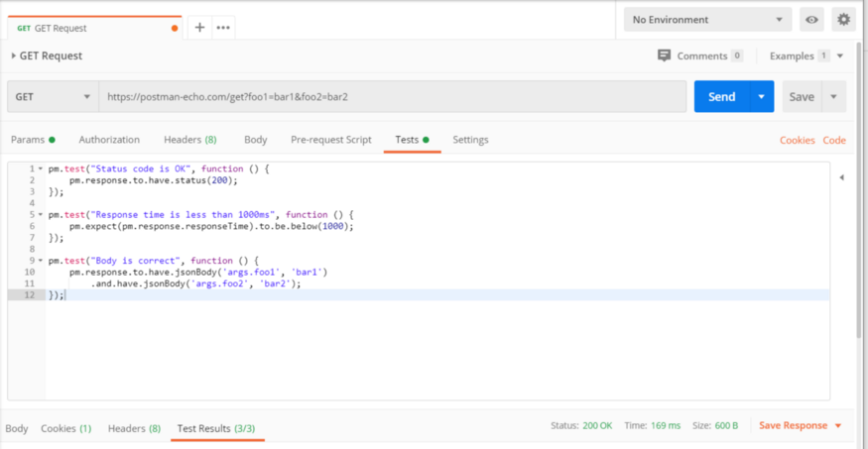Click the request URL input field
The height and width of the screenshot is (449, 868).
coord(392,97)
